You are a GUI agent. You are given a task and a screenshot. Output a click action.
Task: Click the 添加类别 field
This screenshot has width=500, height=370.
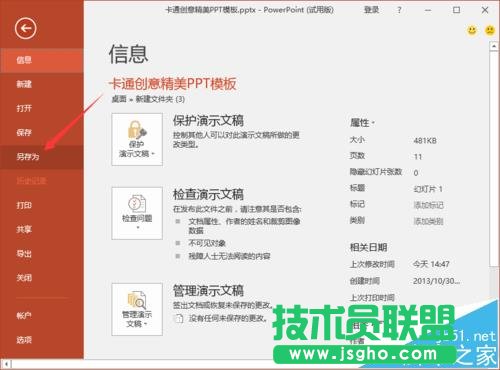coord(428,221)
